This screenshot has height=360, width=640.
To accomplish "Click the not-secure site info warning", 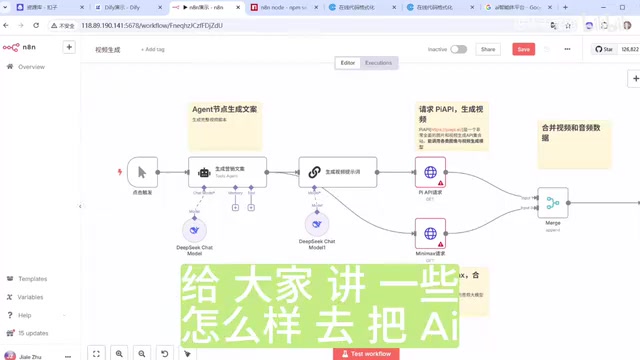I will (x=63, y=26).
